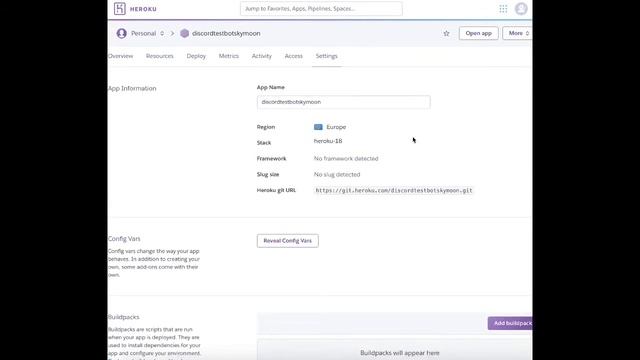Click the Heroku logo icon
Image resolution: width=640 pixels, height=360 pixels.
pos(120,9)
